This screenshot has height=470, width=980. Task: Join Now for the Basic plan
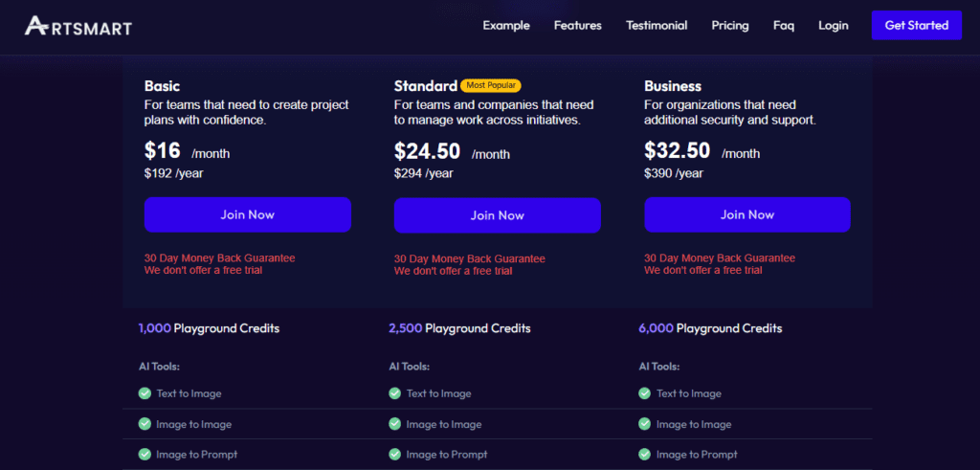point(248,214)
